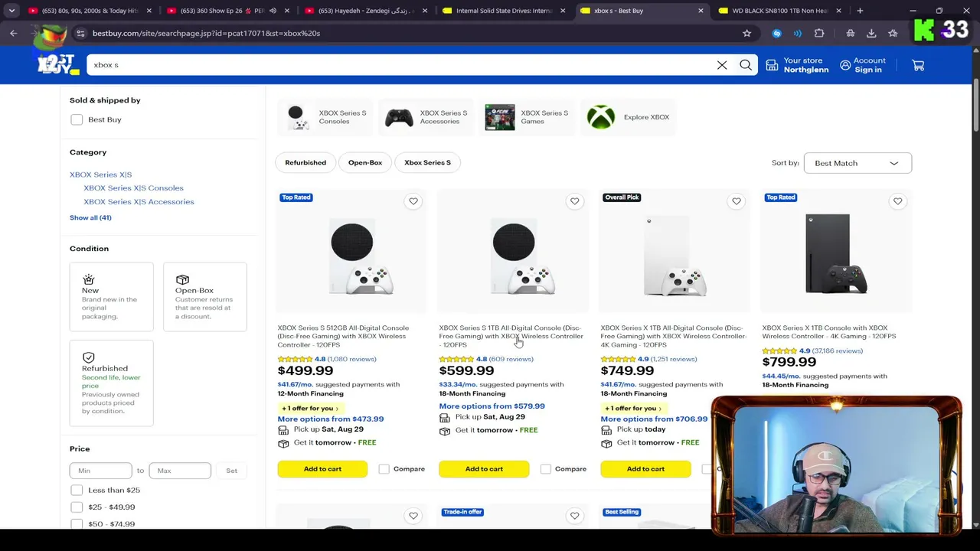Open XBOX Series S Consoles shortcut

coord(325,117)
